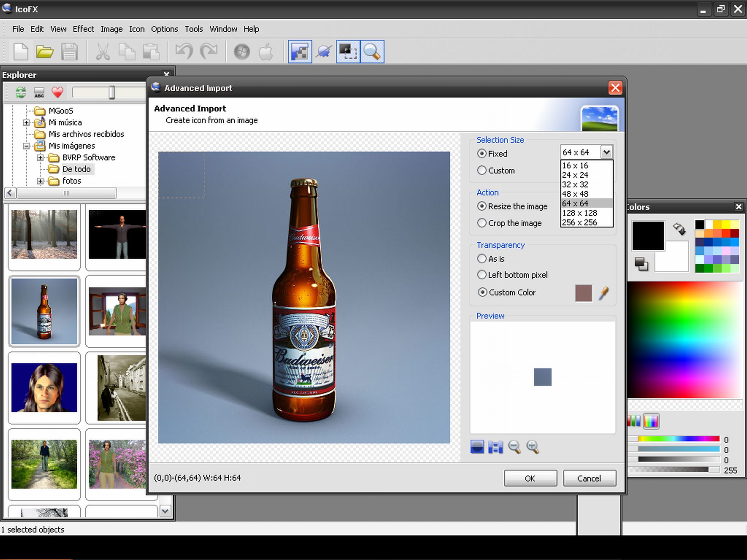Click the red heart favorites icon

tap(57, 92)
